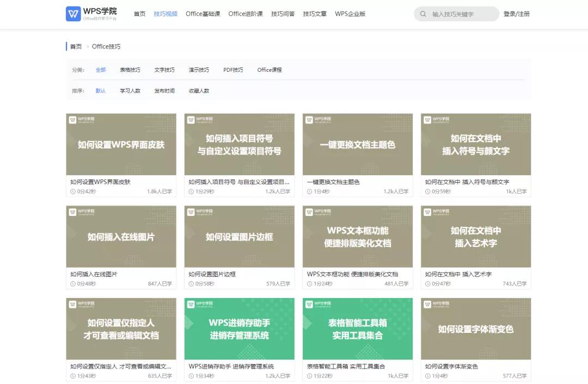Play the 一键更换文档主题色 video
Screen dimensions: 588x384
pyautogui.click(x=357, y=144)
